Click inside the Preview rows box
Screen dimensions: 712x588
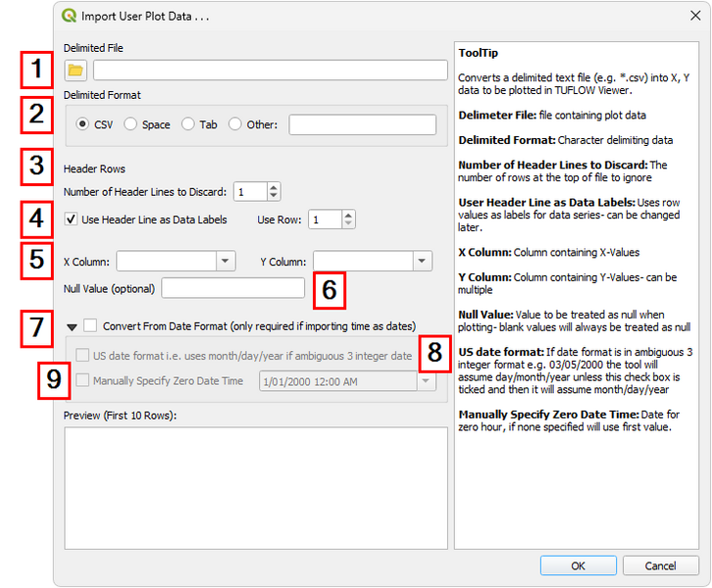pyautogui.click(x=255, y=473)
